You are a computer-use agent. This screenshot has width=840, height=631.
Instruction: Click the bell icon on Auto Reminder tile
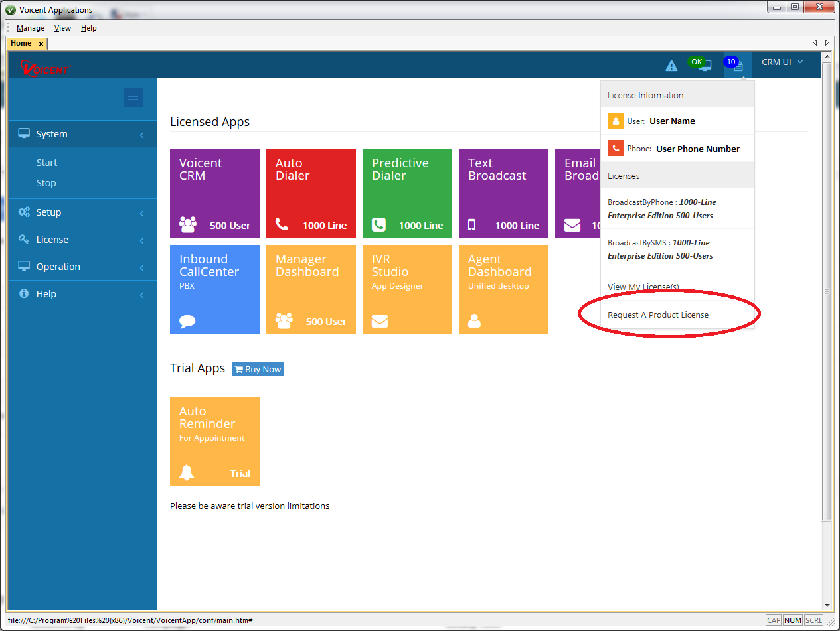(187, 472)
